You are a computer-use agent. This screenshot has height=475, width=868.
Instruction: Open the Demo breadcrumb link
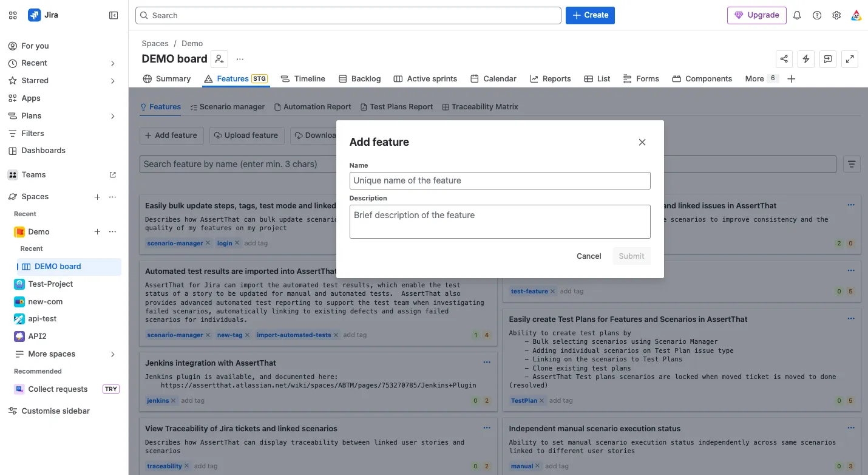coord(192,44)
